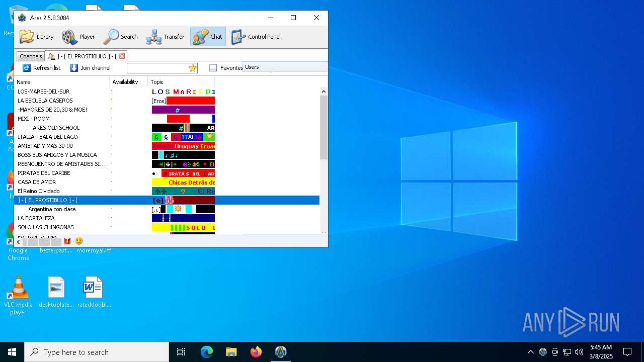Select the moreroyal.rtf desktop file
This screenshot has height=362, width=644.
[x=94, y=250]
